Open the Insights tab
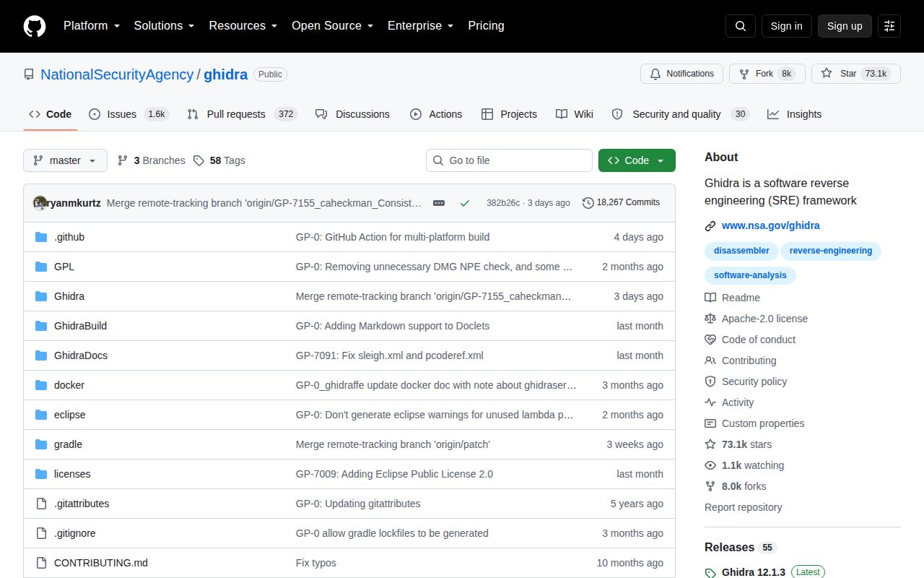 (794, 114)
